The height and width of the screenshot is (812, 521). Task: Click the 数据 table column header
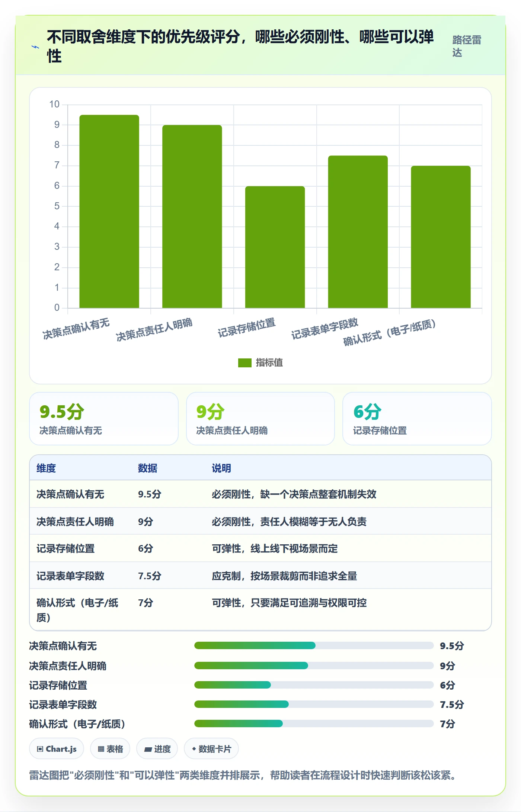point(148,468)
